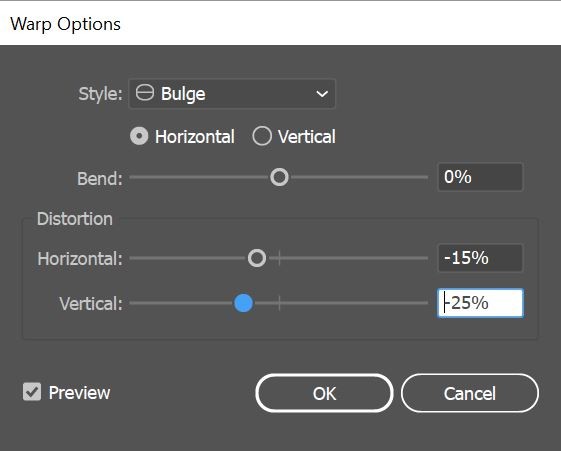Click the Horizontal distortion slider handle

point(257,258)
